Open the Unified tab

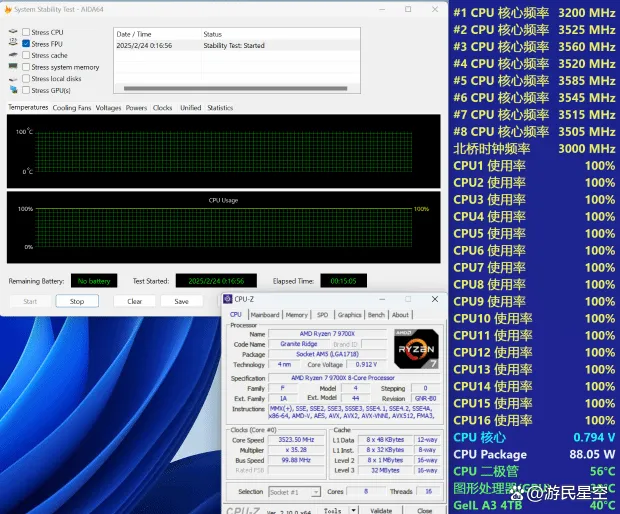pos(191,108)
